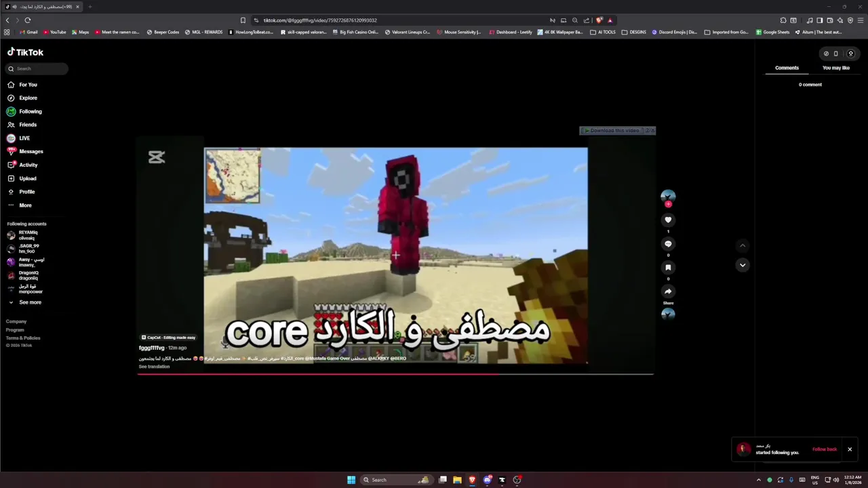
Task: Open Brave Shields lion icon
Action: coord(599,20)
